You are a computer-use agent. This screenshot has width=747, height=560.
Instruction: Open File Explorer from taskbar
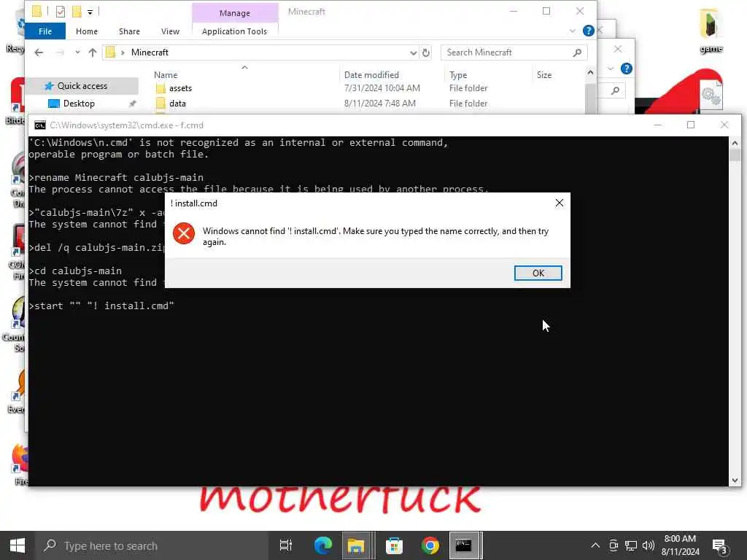(356, 545)
